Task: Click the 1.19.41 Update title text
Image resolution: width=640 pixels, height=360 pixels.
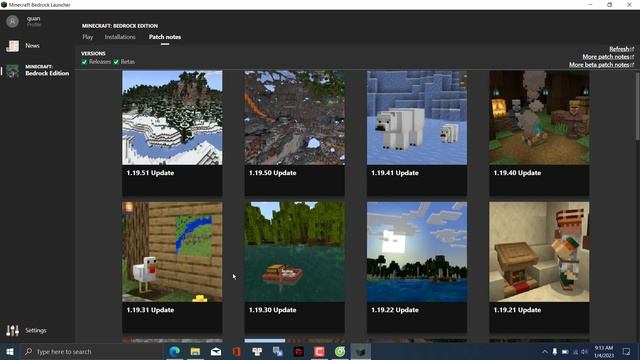Action: click(395, 173)
